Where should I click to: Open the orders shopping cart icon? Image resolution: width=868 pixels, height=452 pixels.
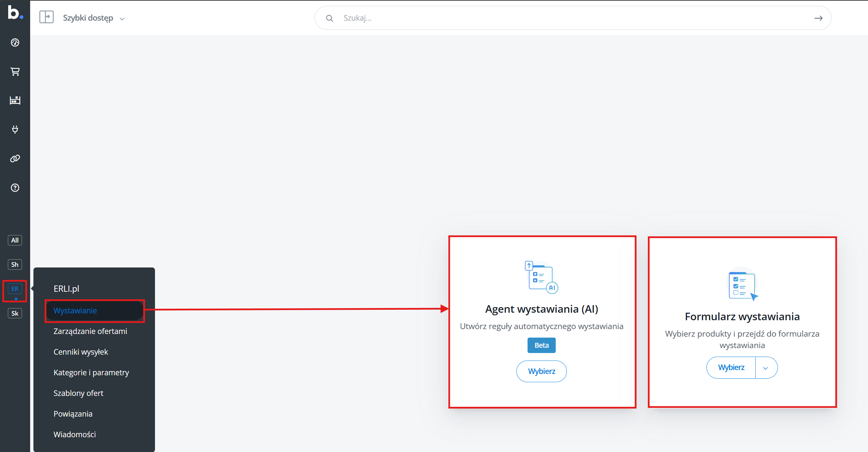pos(15,71)
